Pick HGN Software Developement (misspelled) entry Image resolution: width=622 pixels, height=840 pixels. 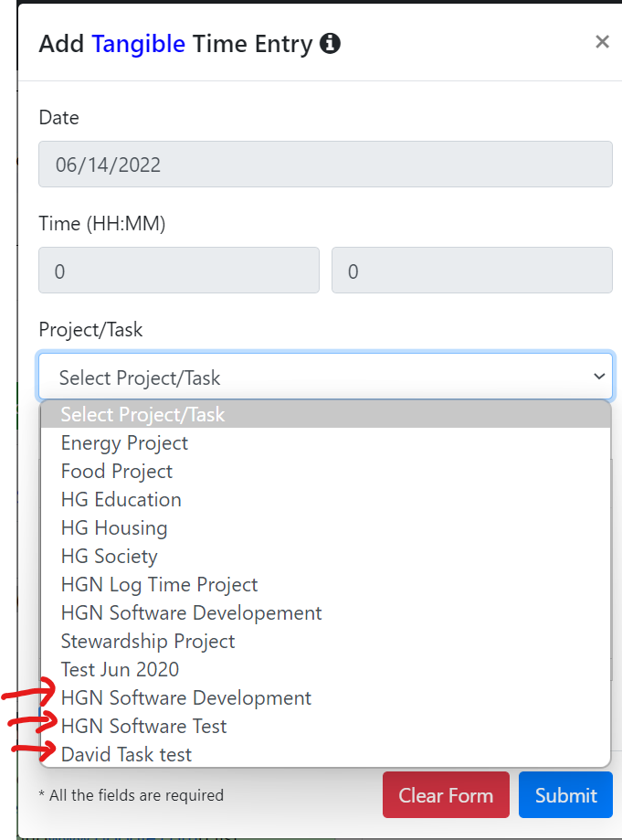point(325,613)
